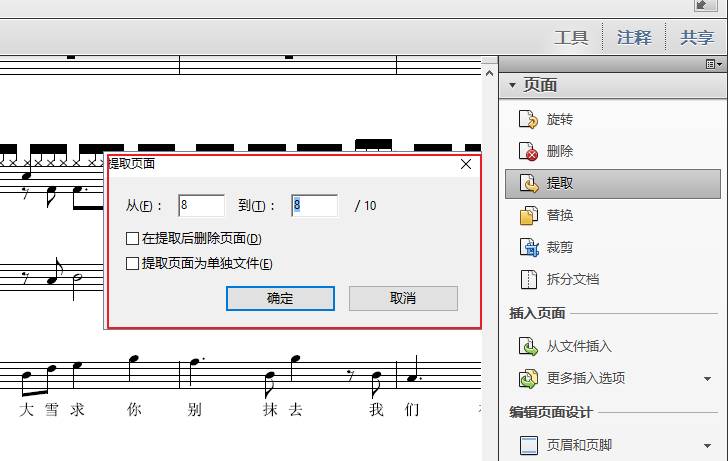Screen dimensions: 728x461
Task: Collapse the Pages (页面) panel section
Action: point(512,85)
